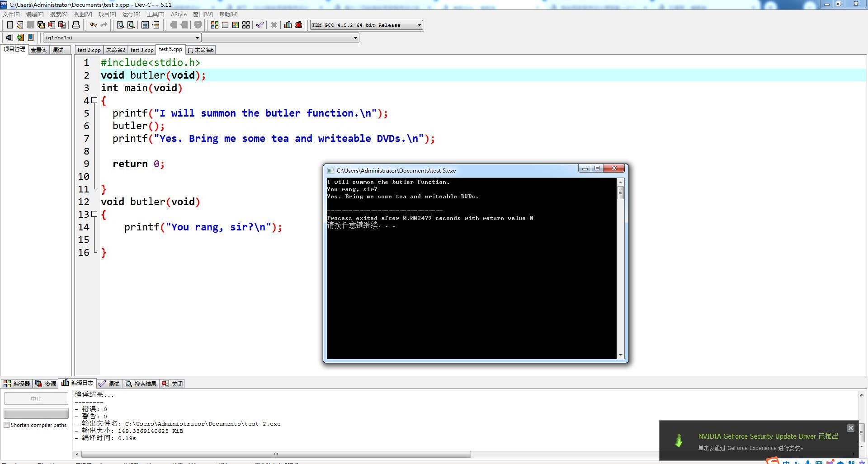Redo the last undone edit
This screenshot has height=464, width=868.
tap(104, 25)
